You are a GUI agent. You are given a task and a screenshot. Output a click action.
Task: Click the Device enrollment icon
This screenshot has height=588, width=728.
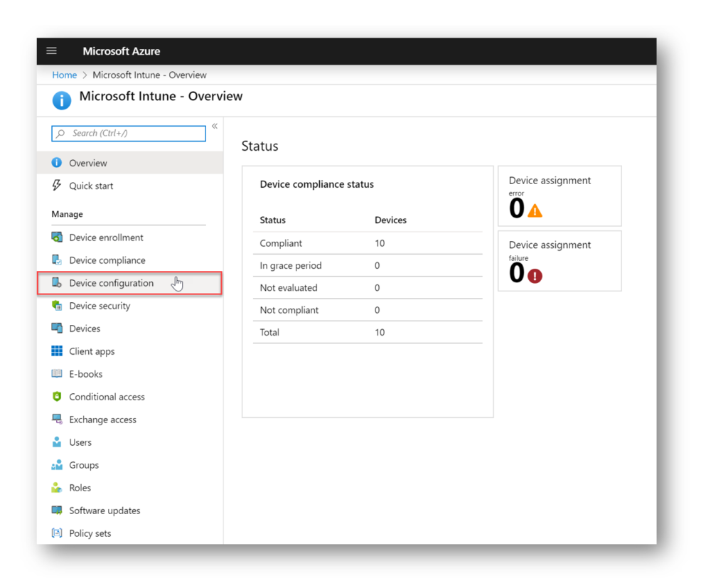[57, 237]
